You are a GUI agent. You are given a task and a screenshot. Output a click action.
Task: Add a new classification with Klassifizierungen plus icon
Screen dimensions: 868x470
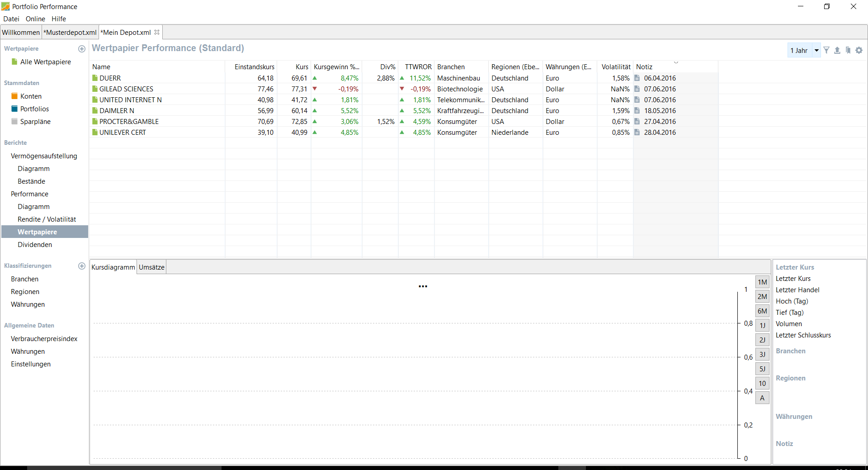click(82, 266)
